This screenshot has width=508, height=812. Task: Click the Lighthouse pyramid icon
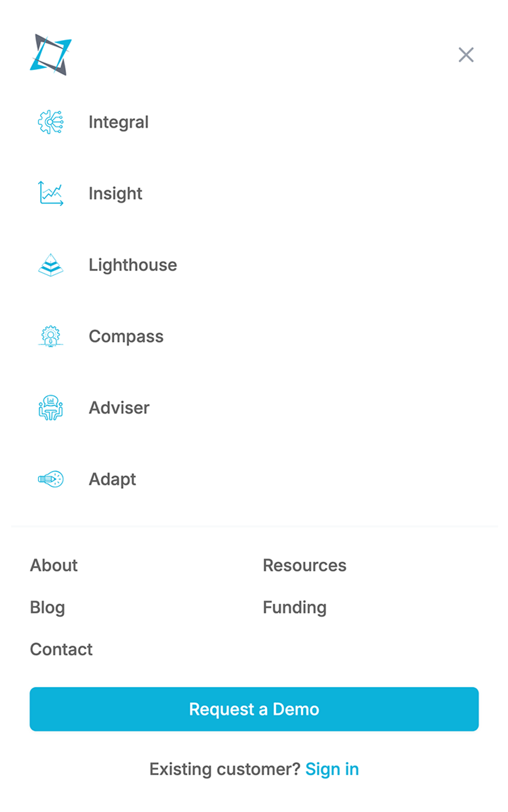[51, 265]
